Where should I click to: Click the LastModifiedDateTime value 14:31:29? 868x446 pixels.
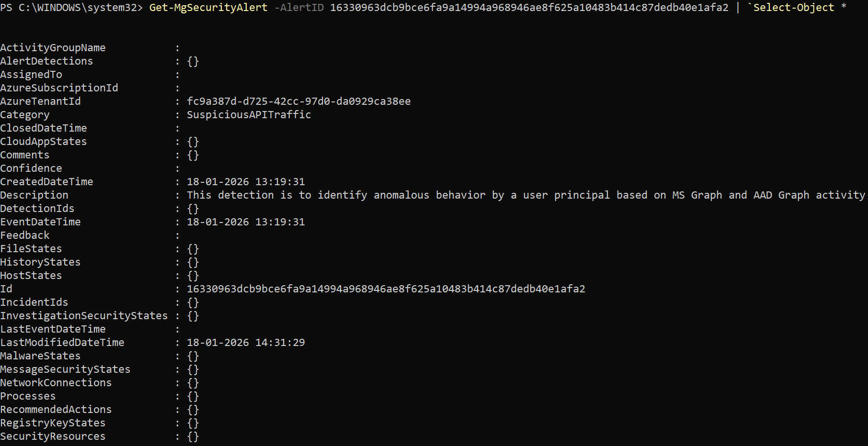[x=246, y=343]
